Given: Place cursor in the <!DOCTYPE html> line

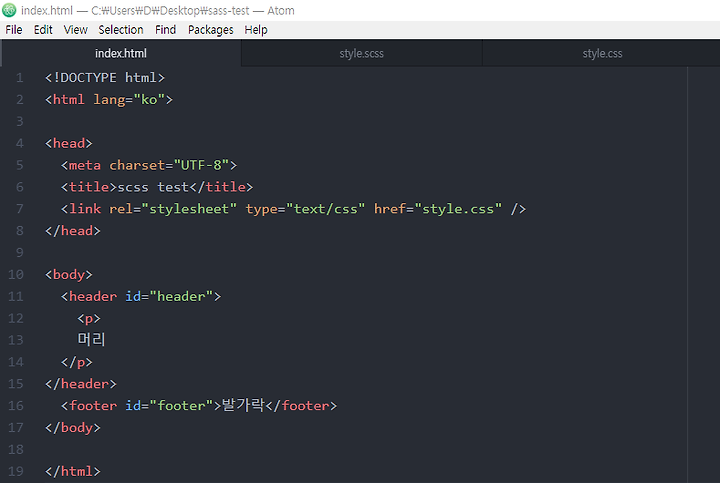Looking at the screenshot, I should click(x=105, y=78).
